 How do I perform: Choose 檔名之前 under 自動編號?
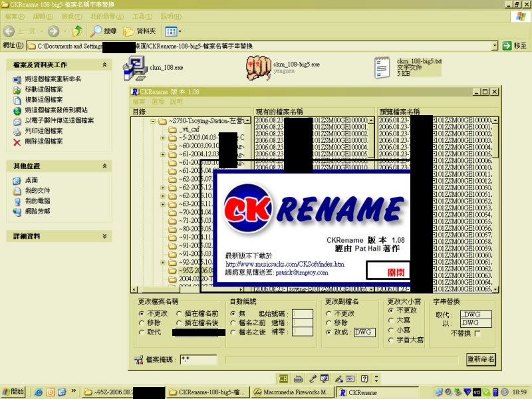click(x=233, y=323)
